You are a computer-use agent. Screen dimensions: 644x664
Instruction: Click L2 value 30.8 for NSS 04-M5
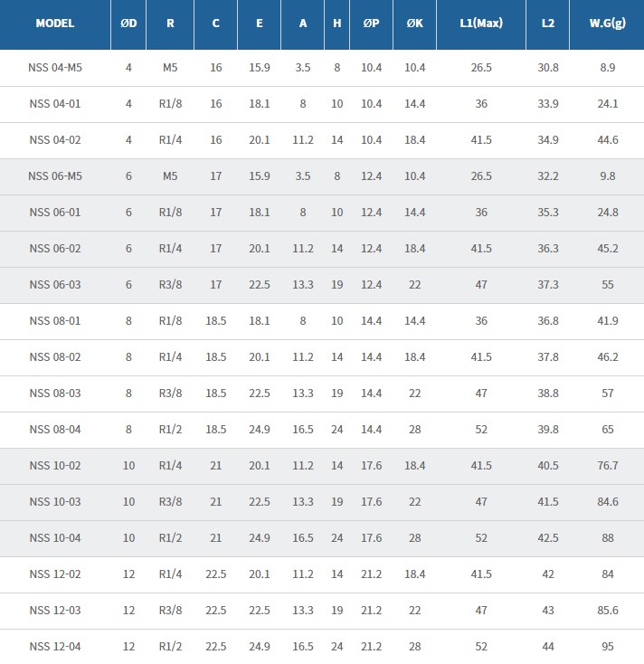tap(548, 68)
